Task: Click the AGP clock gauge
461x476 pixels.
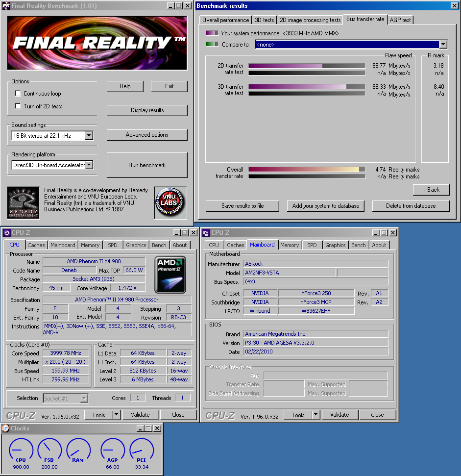Action: 113,451
